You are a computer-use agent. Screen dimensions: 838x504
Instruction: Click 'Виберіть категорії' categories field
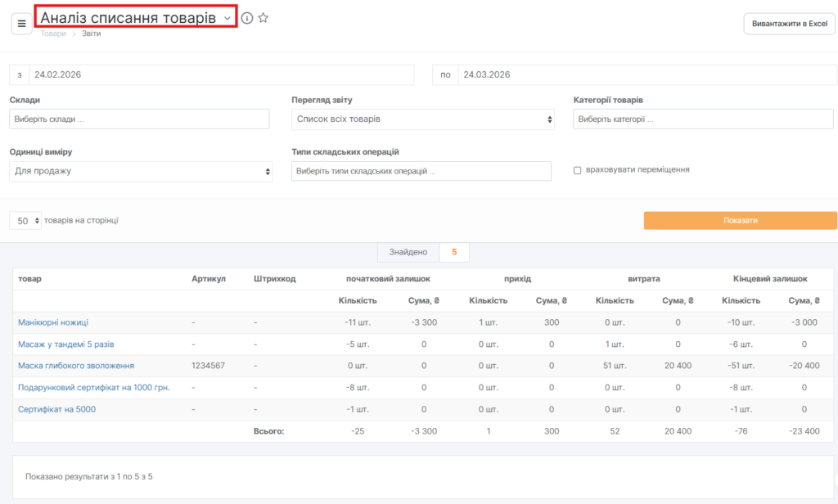coord(703,119)
